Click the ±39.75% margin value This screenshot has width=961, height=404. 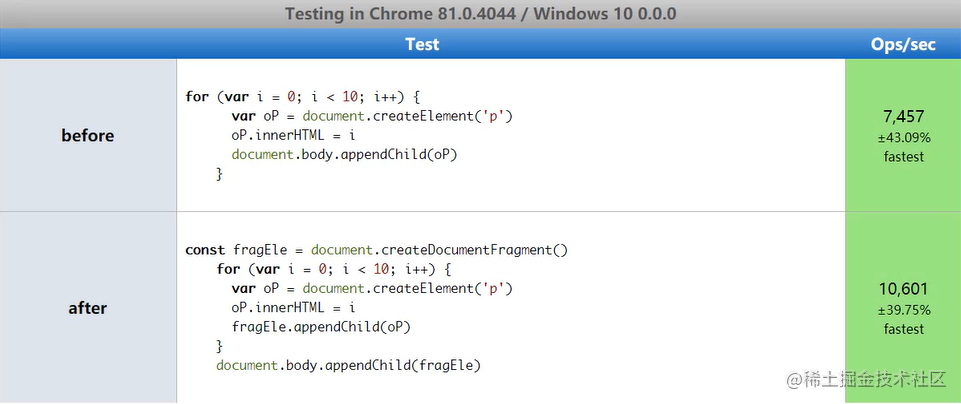click(x=903, y=310)
